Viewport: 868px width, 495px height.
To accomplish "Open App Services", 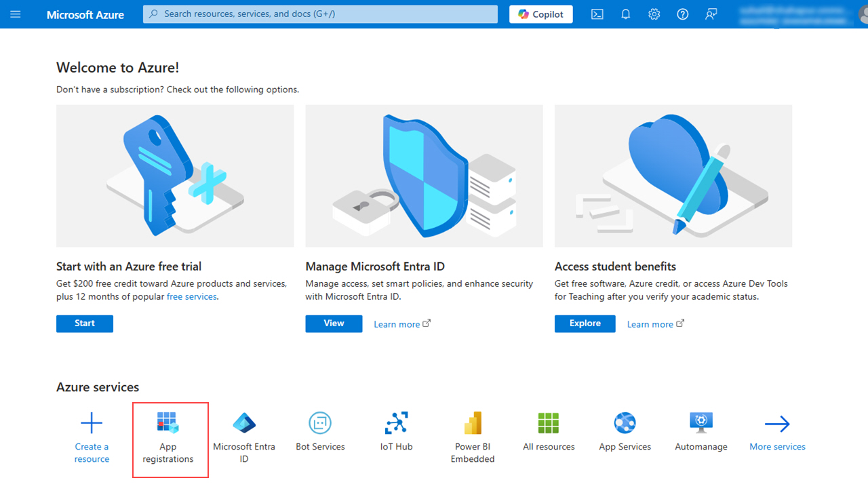I will point(625,432).
